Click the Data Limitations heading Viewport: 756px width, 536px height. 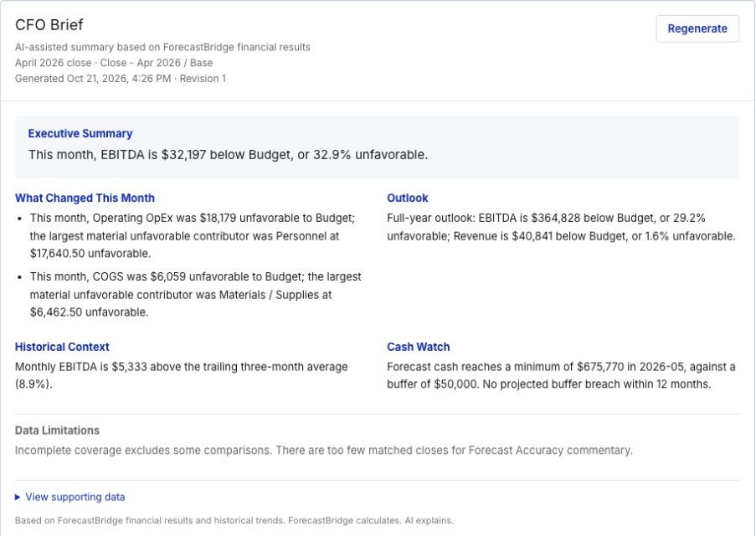point(58,430)
